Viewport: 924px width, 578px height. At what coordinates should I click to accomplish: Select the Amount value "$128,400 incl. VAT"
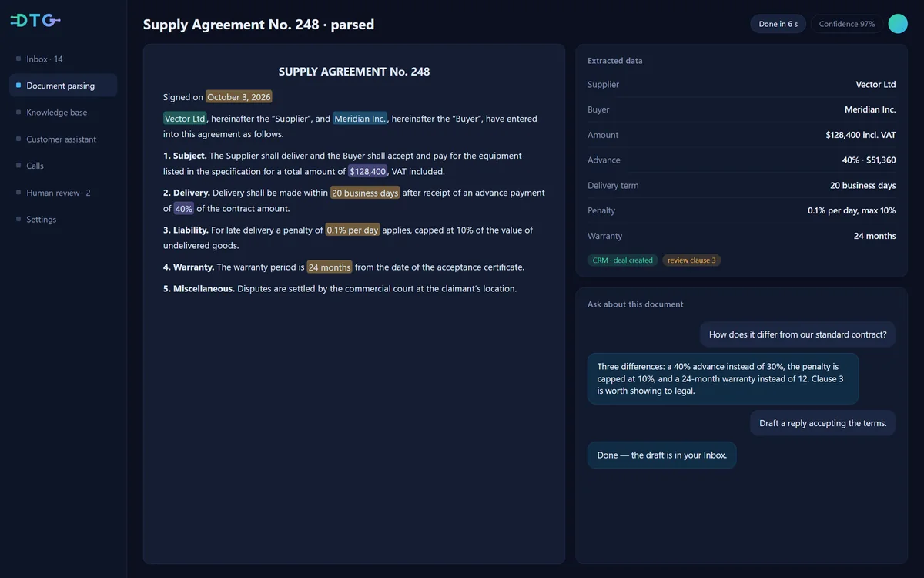(861, 135)
